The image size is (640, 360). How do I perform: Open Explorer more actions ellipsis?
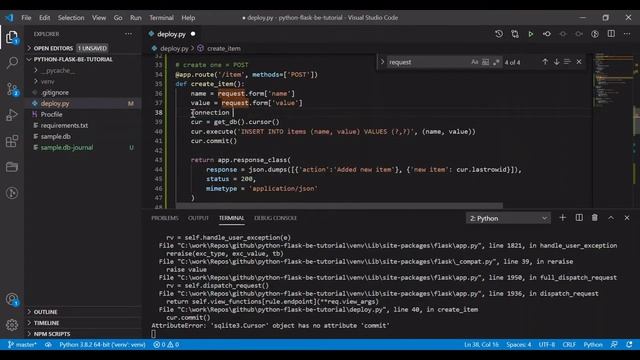129,34
